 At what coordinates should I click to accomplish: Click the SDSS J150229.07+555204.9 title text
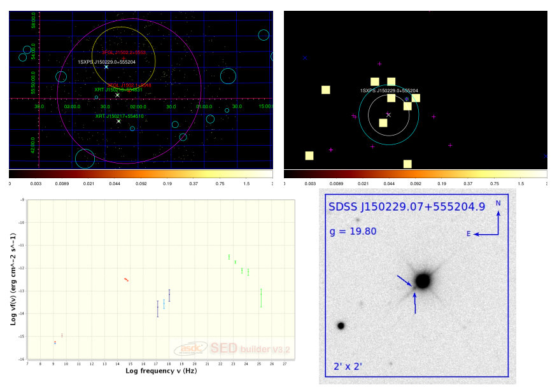(407, 207)
